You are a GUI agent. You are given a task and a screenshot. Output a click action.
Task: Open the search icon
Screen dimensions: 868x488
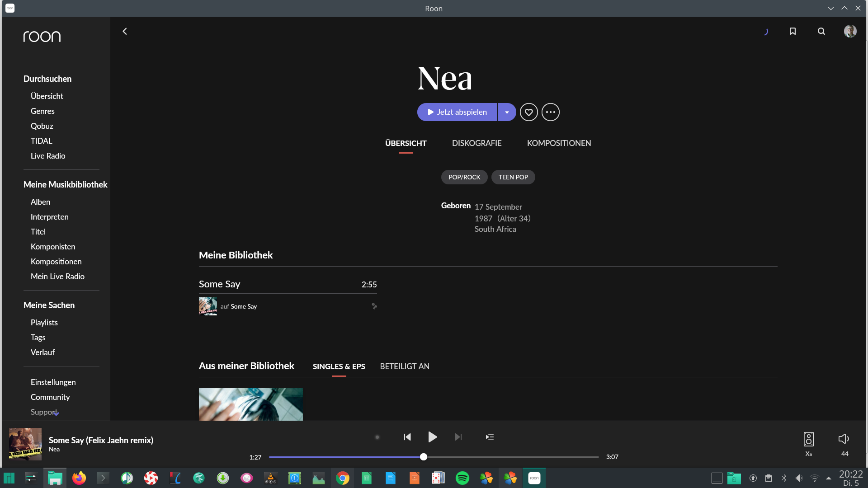[821, 31]
